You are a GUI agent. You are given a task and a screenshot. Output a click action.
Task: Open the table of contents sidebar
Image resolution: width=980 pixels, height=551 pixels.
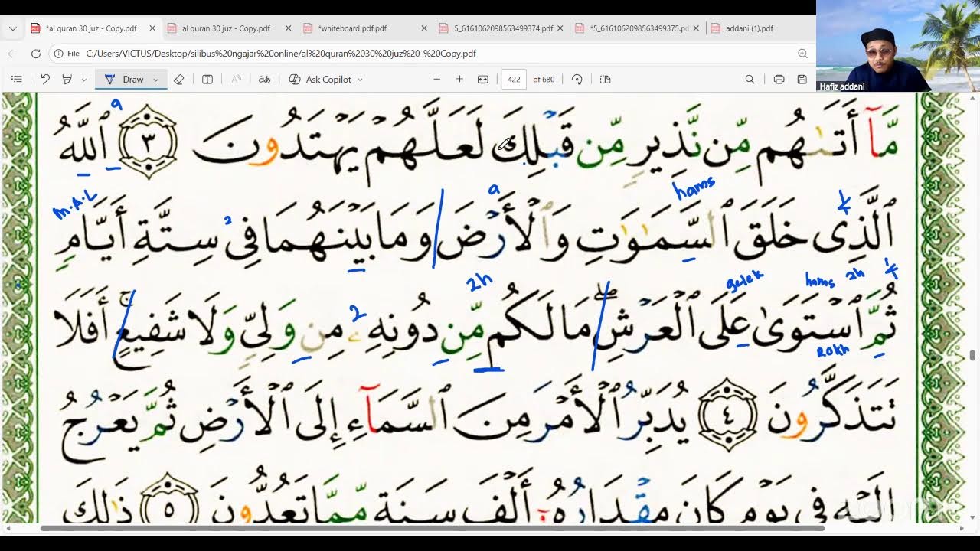pyautogui.click(x=16, y=79)
